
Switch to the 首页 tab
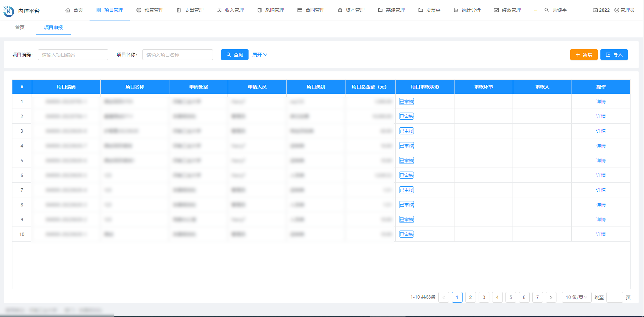20,27
